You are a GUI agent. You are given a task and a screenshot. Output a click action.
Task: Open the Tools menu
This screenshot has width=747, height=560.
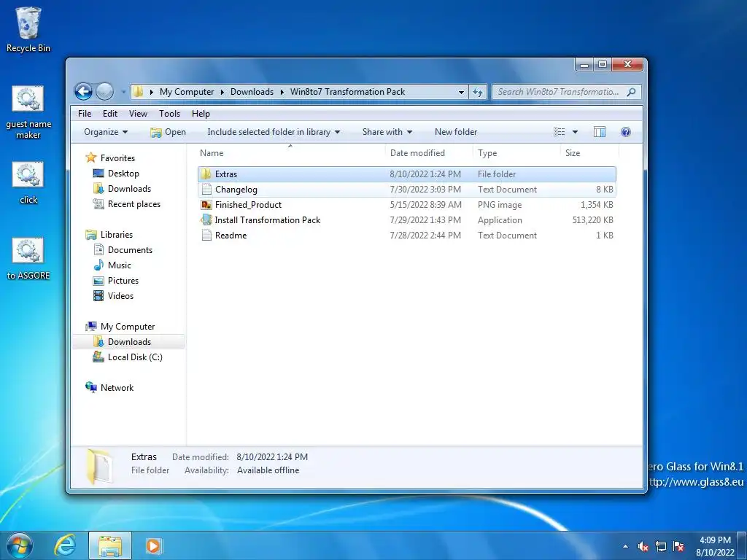click(x=169, y=113)
